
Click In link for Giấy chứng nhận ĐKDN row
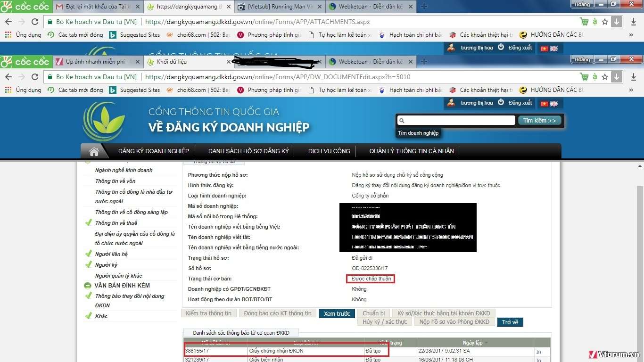538,352
